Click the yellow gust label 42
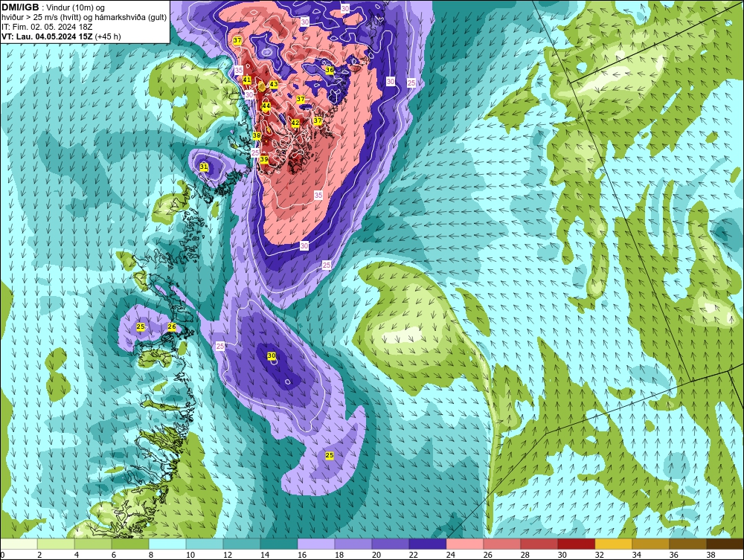Image resolution: width=744 pixels, height=560 pixels. (295, 123)
